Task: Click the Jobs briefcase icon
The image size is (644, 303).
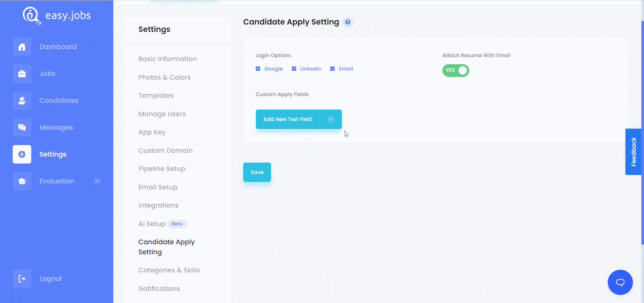Action: pyautogui.click(x=22, y=74)
